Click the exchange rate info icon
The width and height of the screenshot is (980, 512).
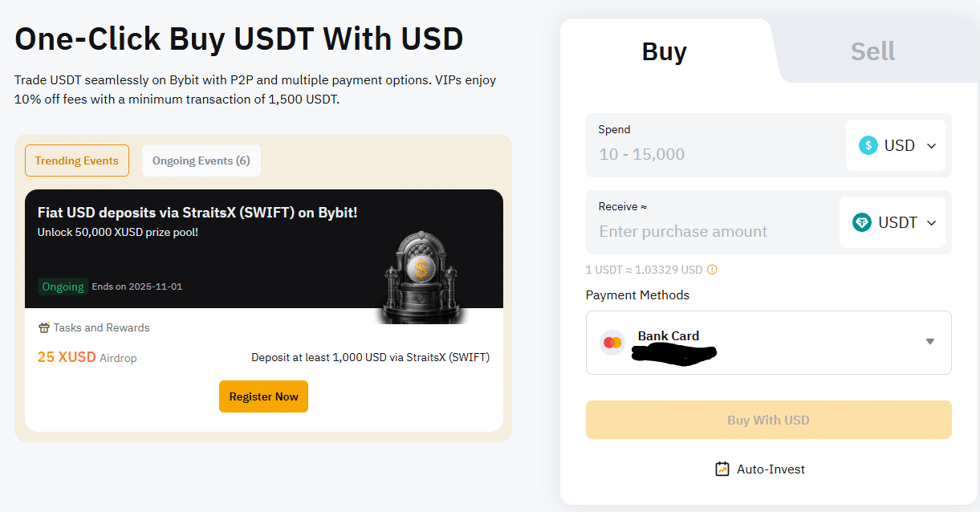click(x=712, y=270)
